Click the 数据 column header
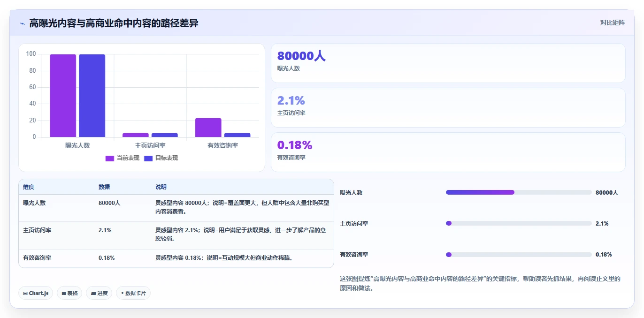The height and width of the screenshot is (318, 644). coord(104,187)
